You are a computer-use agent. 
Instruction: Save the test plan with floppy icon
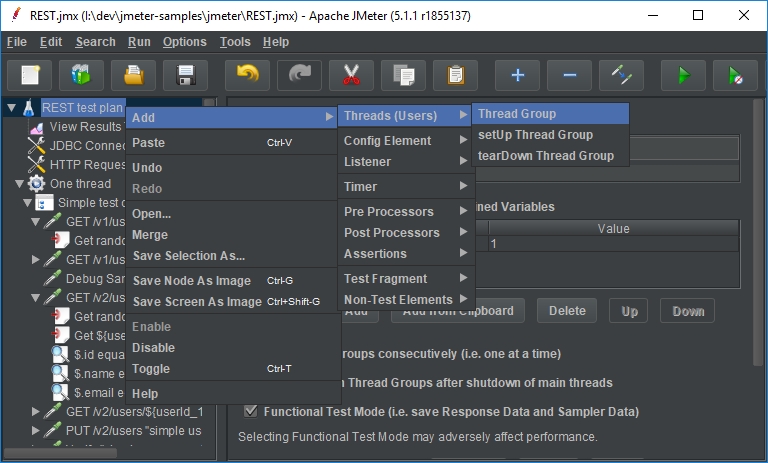(186, 75)
